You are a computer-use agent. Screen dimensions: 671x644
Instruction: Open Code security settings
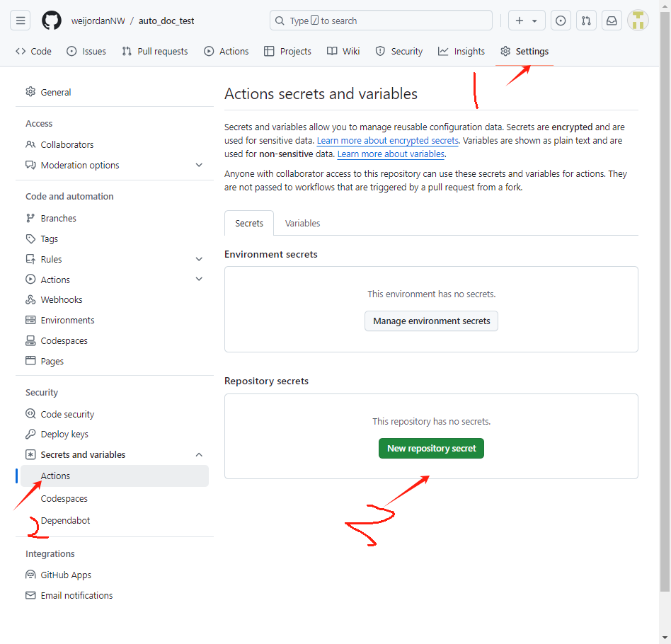click(114, 414)
